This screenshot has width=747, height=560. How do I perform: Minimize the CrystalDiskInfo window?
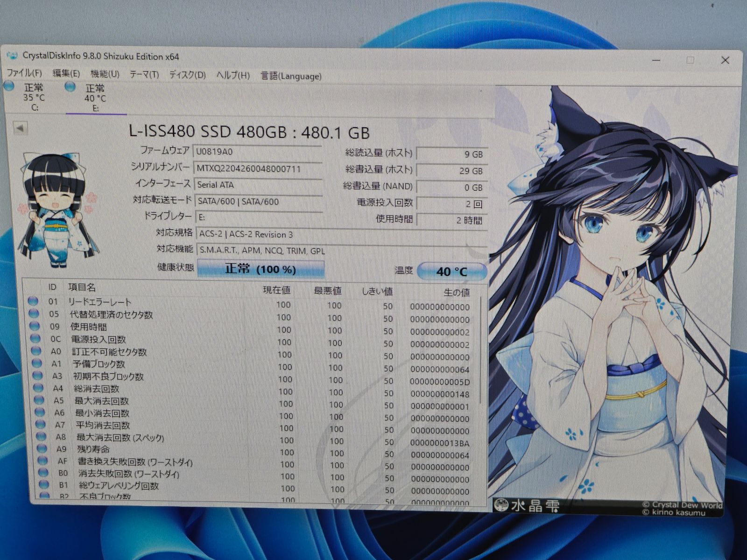click(656, 60)
